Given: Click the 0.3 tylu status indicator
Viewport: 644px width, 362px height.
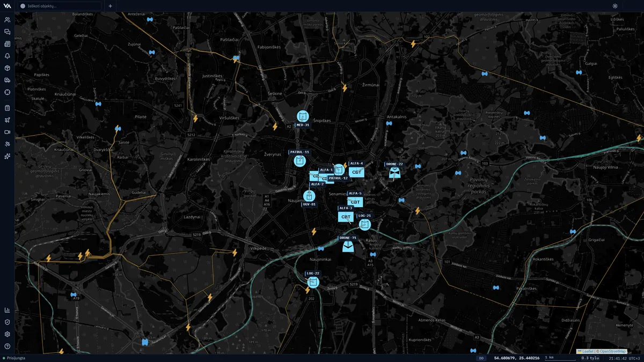Looking at the screenshot, I should 590,358.
